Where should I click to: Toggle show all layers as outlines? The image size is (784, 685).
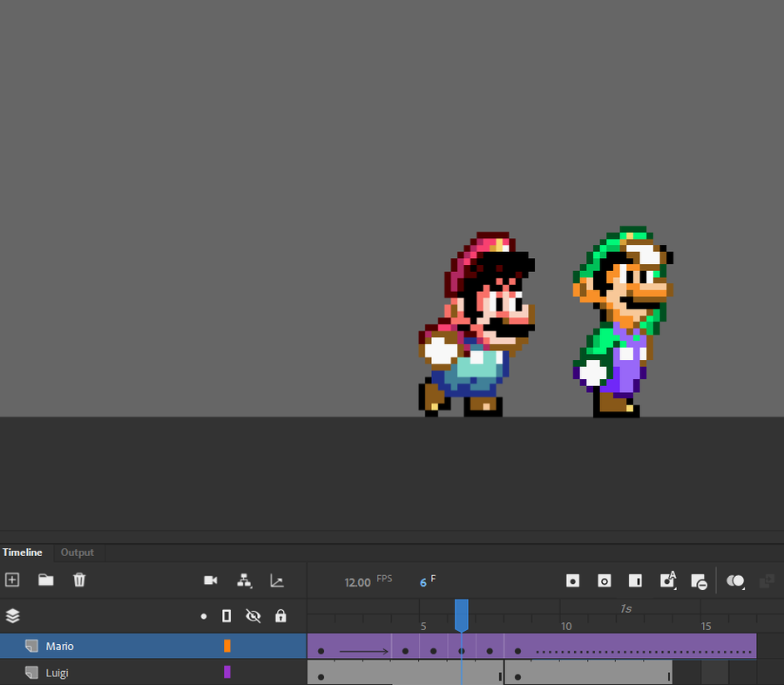pos(226,616)
